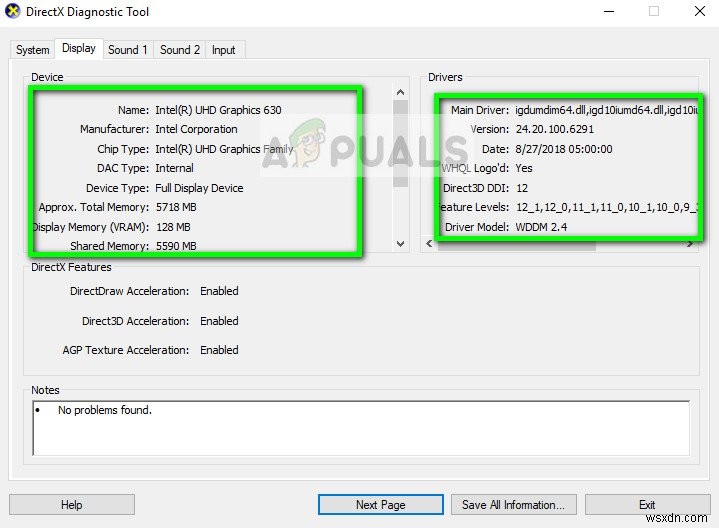Click Device panel scroll down arrow
Image resolution: width=719 pixels, height=528 pixels.
coord(400,244)
